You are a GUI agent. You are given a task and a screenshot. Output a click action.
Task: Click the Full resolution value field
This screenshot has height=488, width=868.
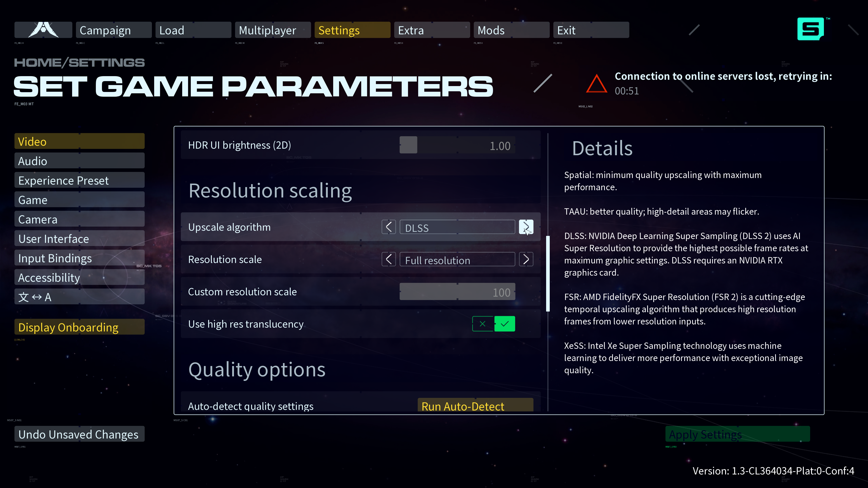coord(457,260)
